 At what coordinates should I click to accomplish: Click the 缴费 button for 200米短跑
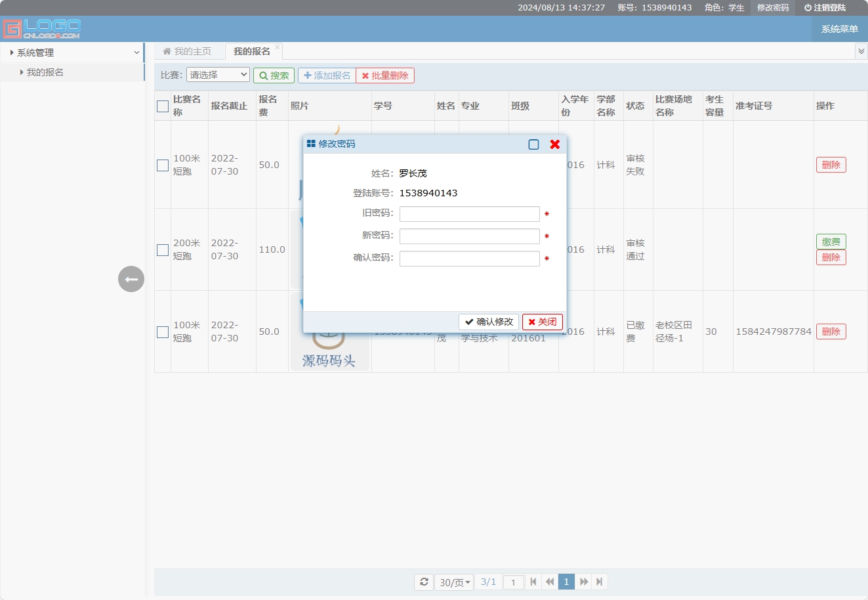[831, 242]
